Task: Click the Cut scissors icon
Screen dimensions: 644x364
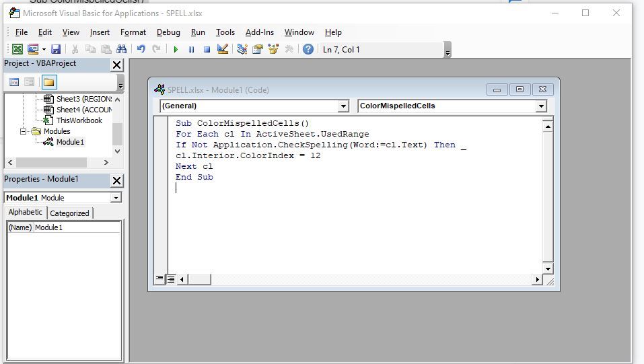Action: [x=75, y=49]
